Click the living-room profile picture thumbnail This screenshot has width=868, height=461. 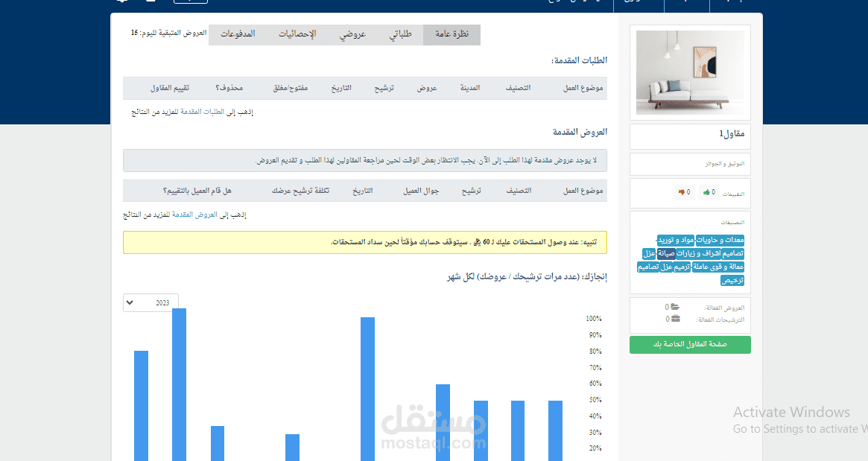point(691,72)
